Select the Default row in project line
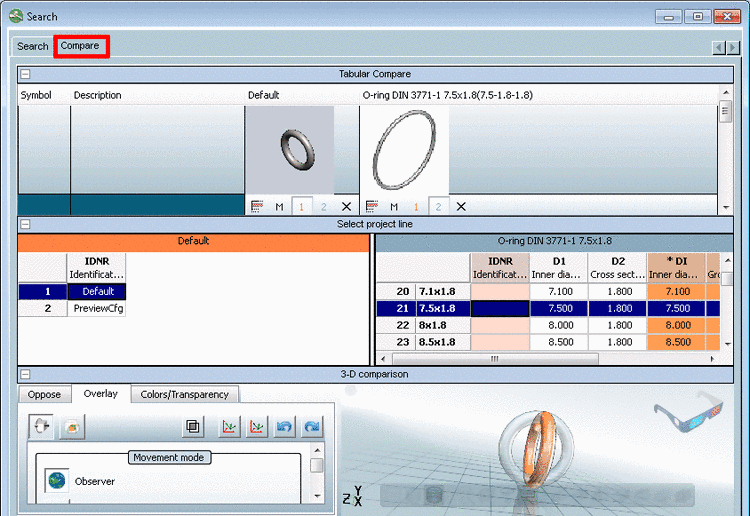Viewport: 750px width, 516px height. pyautogui.click(x=72, y=291)
